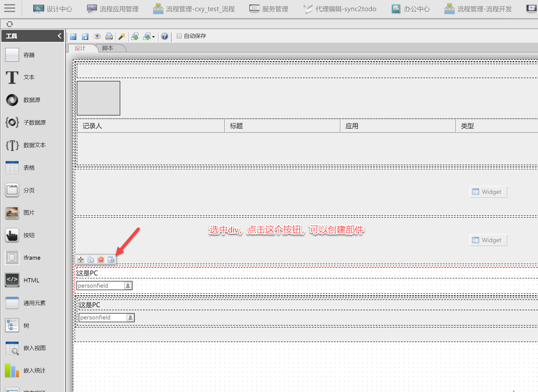Click the printer icon
This screenshot has width=538, height=392.
click(x=109, y=36)
